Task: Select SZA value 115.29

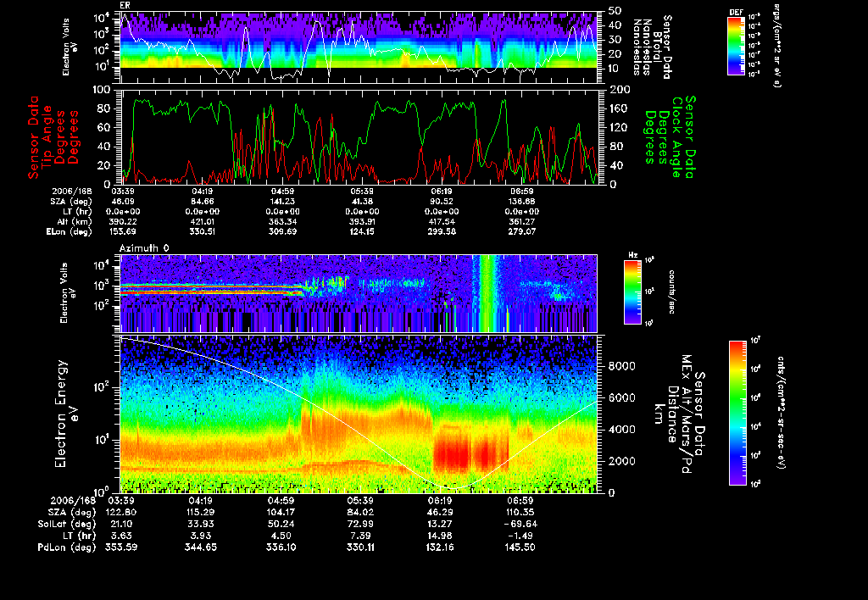Action: (x=200, y=512)
